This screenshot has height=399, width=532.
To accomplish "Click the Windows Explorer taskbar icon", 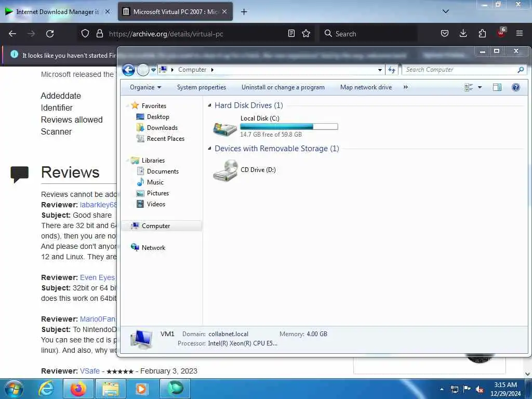I will [111, 389].
